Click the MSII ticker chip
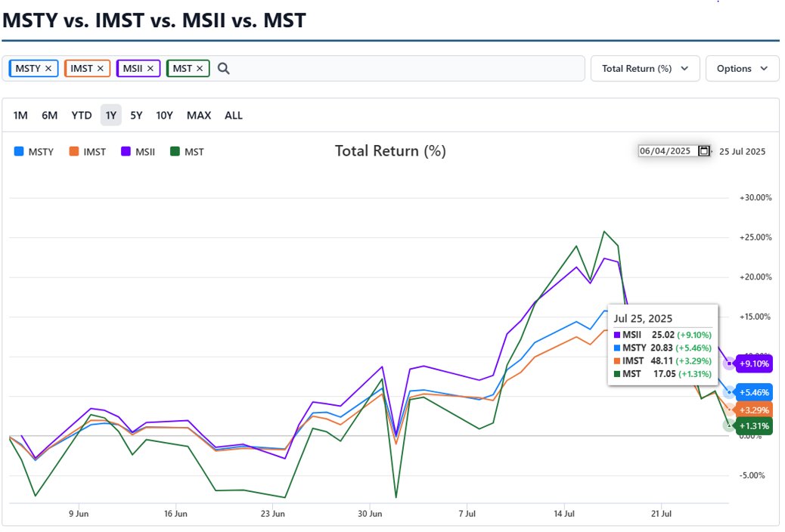Screen dimensions: 785x532 (138, 69)
